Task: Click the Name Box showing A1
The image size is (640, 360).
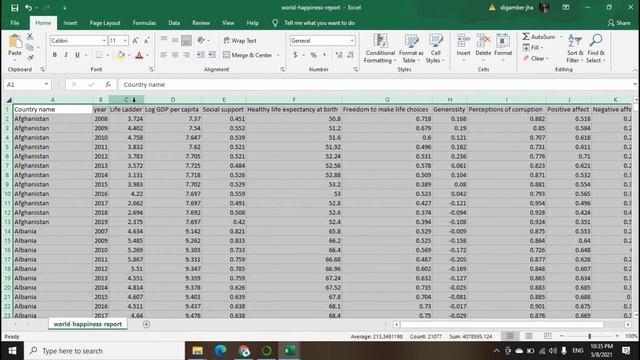Action: coord(27,84)
